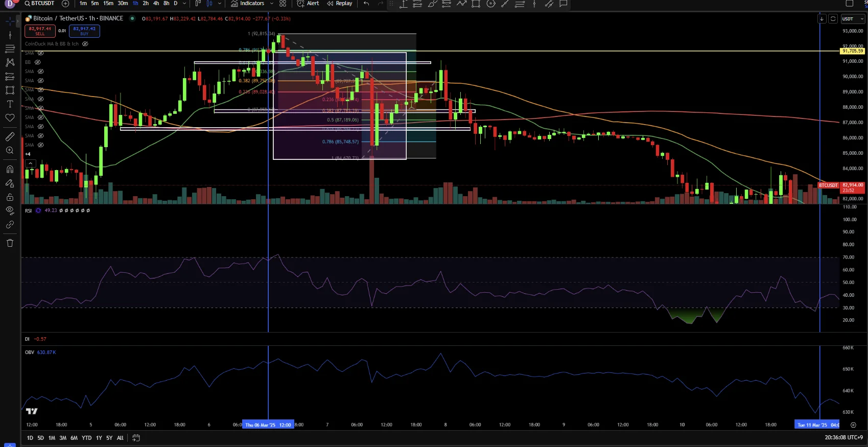Click the 82,917.42 BUY button

point(84,31)
